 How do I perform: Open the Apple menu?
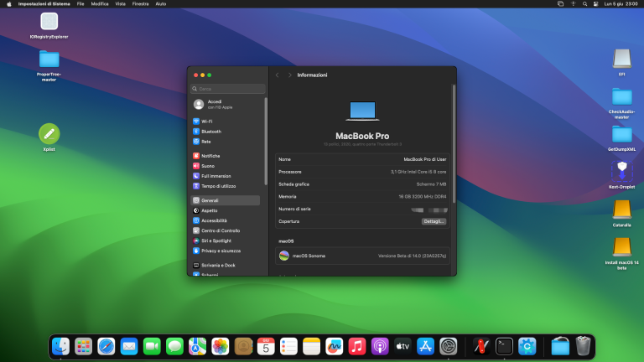click(x=8, y=4)
